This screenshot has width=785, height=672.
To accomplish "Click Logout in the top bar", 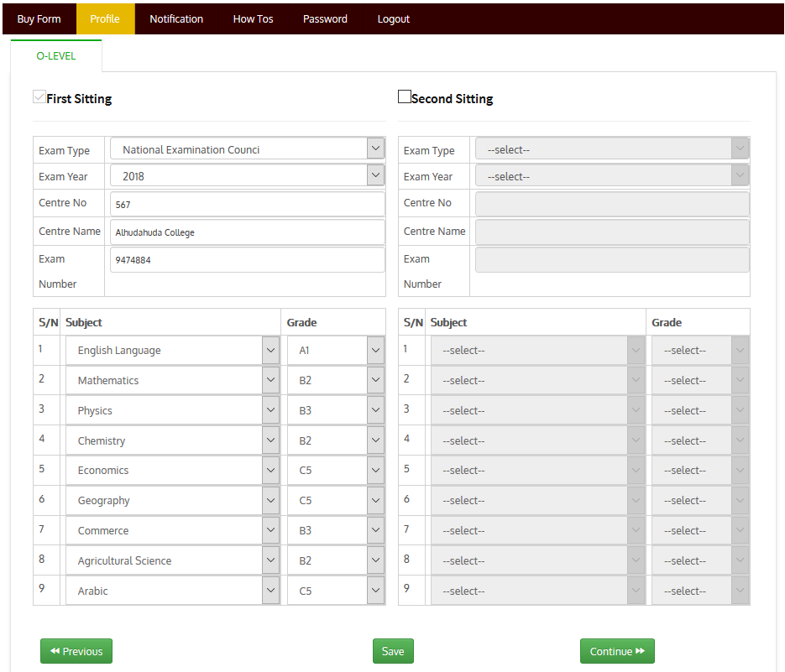I will coord(394,19).
